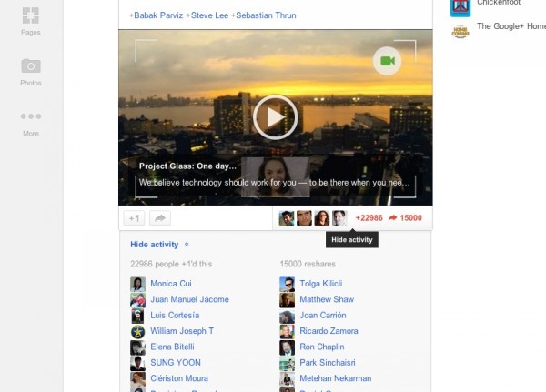
Task: Open Metehan Nekarman's profile
Action: (x=336, y=378)
